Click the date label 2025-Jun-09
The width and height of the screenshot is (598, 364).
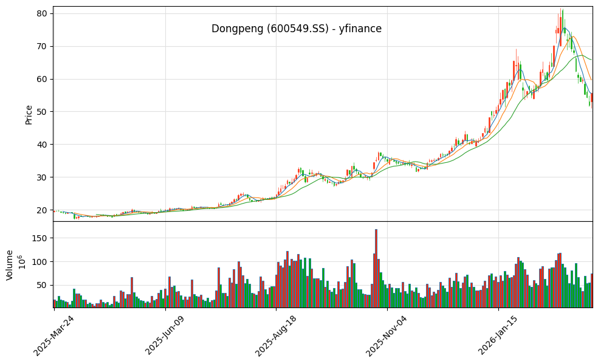click(165, 336)
